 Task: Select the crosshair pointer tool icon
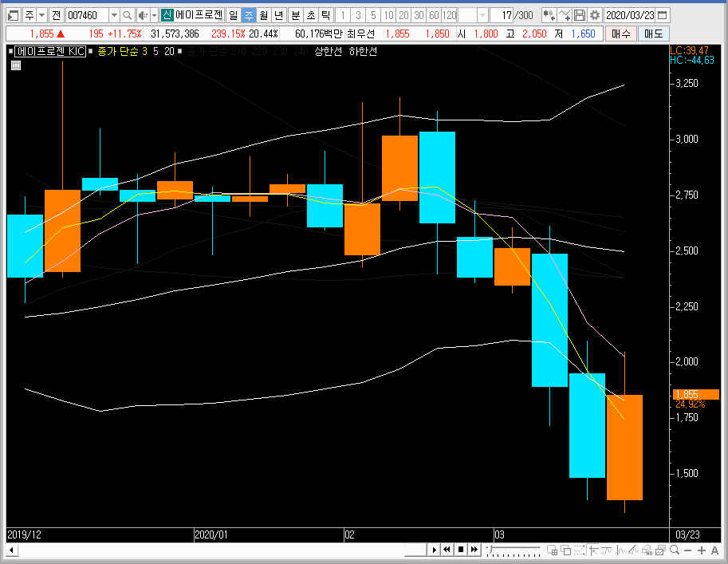click(x=593, y=550)
